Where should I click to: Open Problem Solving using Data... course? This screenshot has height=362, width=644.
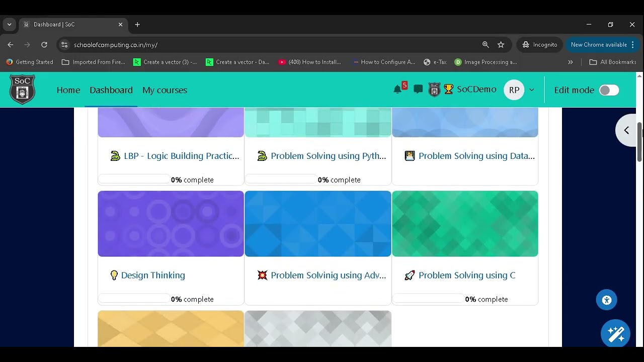pyautogui.click(x=476, y=156)
